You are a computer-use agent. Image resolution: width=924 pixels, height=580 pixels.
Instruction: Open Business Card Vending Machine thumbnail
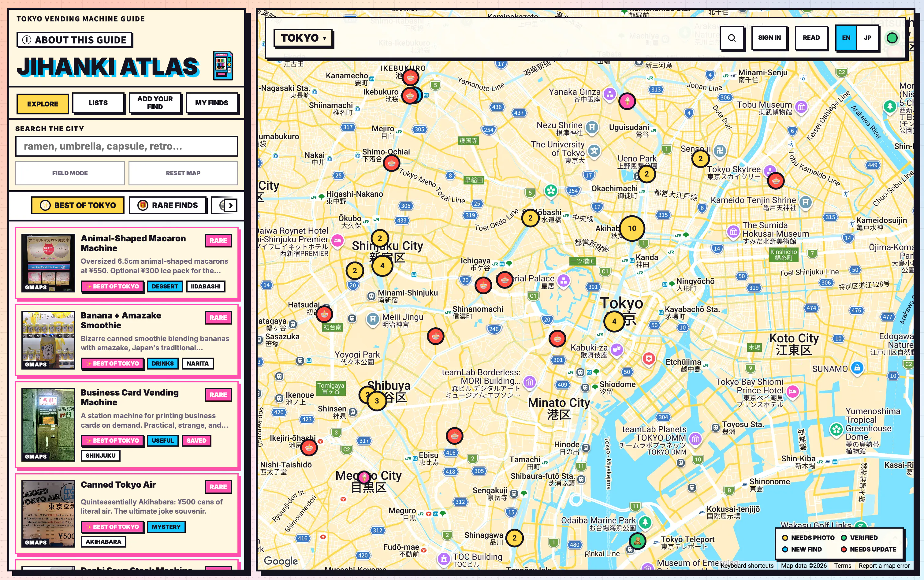tap(48, 425)
